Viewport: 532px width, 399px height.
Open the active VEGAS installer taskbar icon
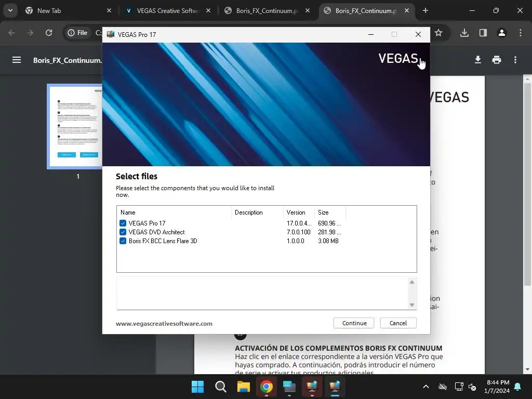point(335,387)
